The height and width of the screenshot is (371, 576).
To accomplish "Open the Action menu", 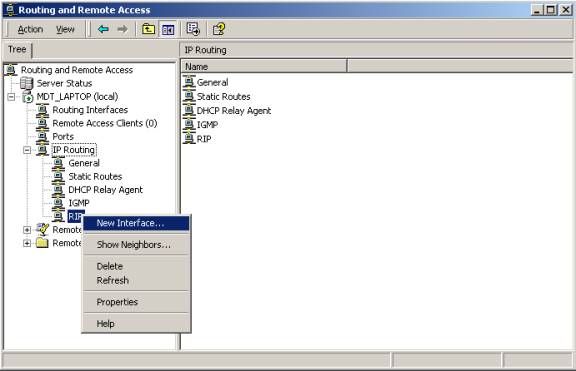I will (x=30, y=29).
